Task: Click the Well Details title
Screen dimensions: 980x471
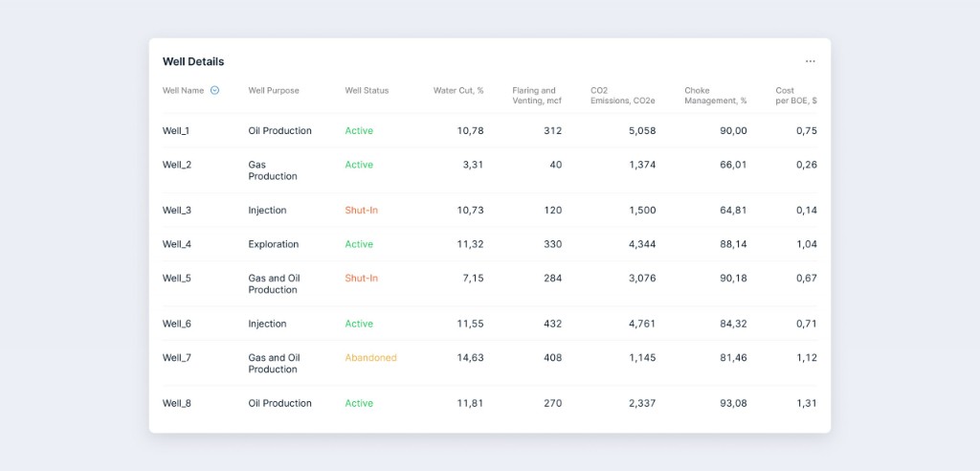Action: click(193, 61)
